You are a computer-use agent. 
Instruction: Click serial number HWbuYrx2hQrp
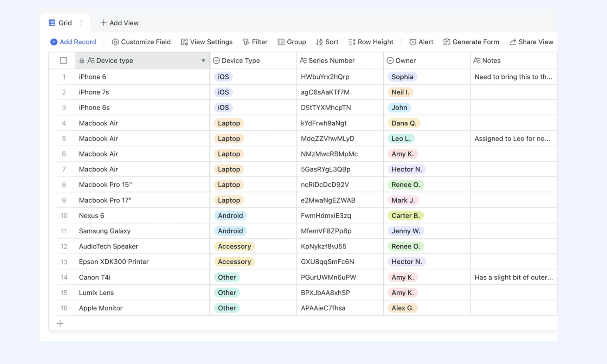(x=325, y=77)
